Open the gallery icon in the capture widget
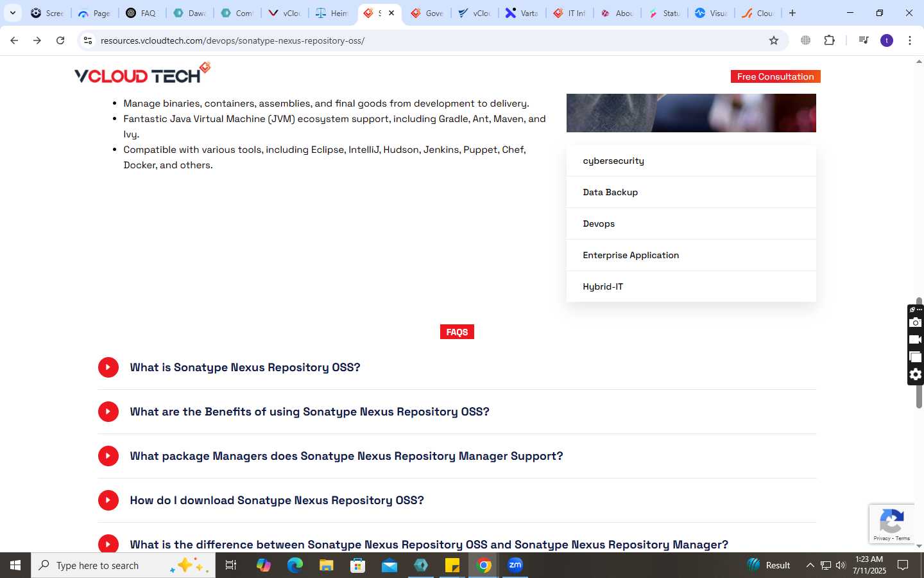This screenshot has height=578, width=924. [x=916, y=357]
